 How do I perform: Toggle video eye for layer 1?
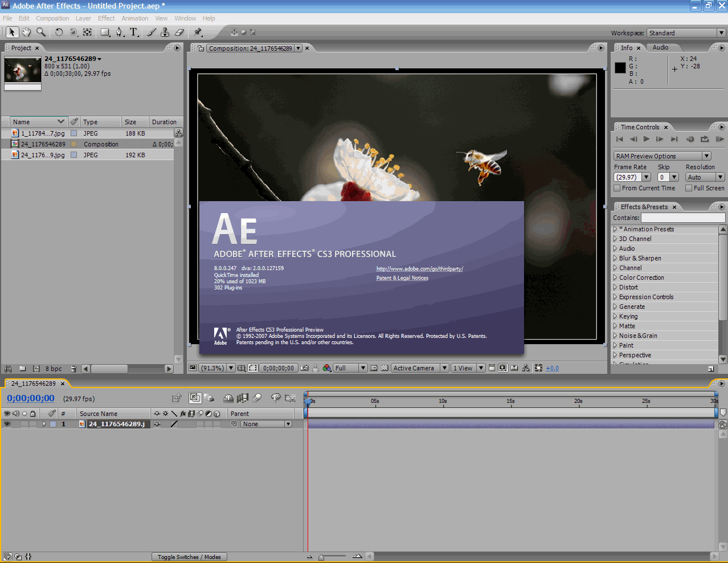[7, 424]
